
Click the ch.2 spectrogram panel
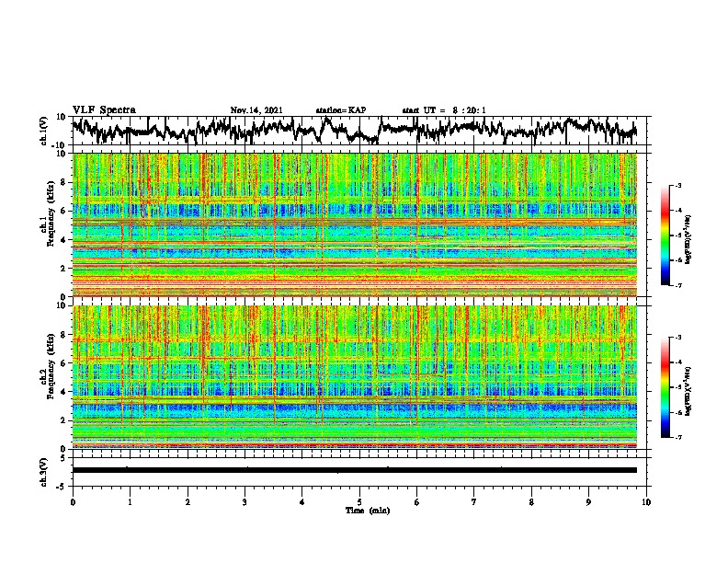[354, 377]
